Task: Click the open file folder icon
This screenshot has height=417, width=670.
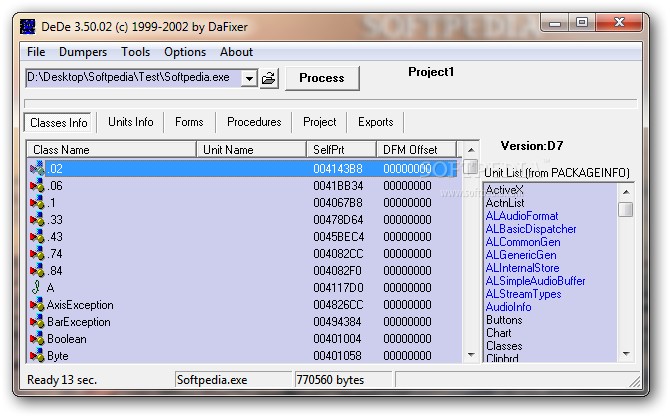Action: [x=269, y=78]
